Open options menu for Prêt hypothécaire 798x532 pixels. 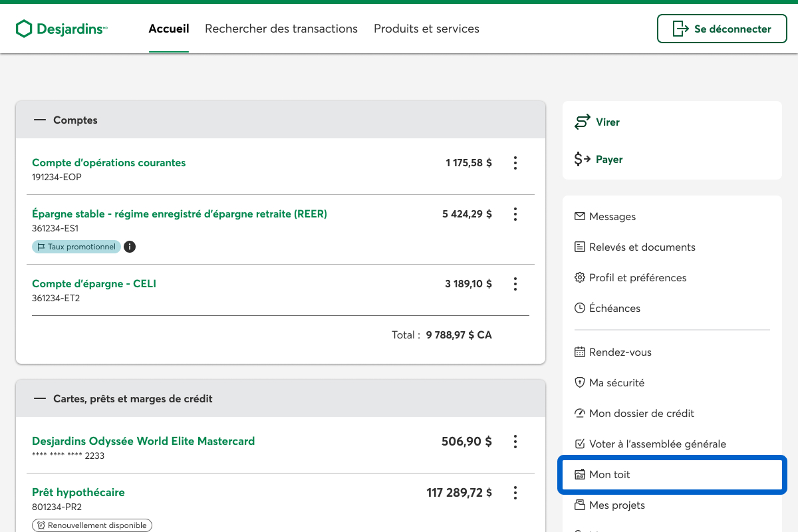[x=515, y=493]
